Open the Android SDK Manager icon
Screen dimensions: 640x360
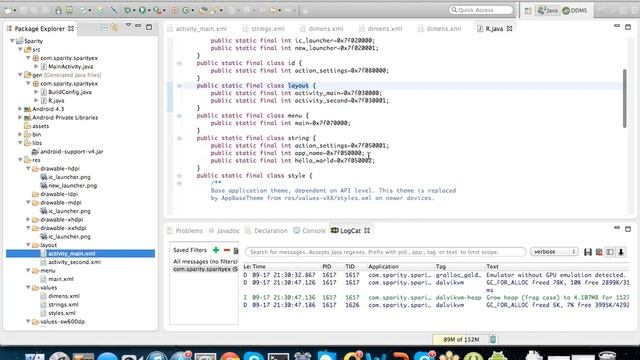58,10
